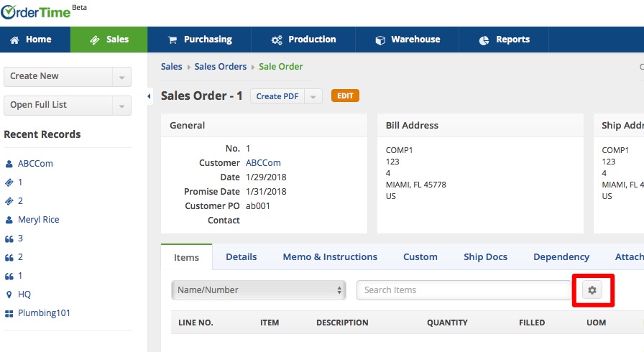Open the ABCCom customer link in General

263,163
